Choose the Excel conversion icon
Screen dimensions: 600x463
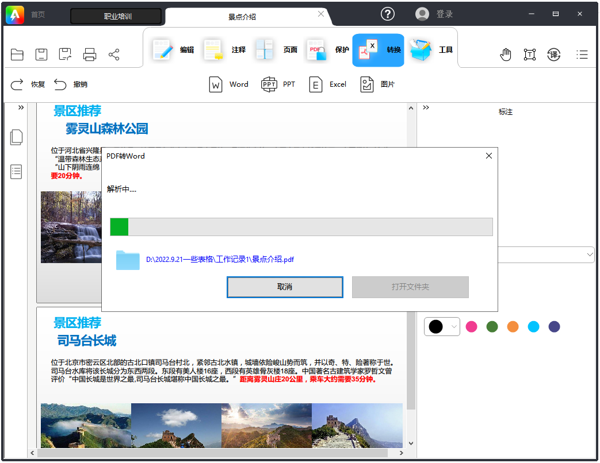click(x=316, y=85)
